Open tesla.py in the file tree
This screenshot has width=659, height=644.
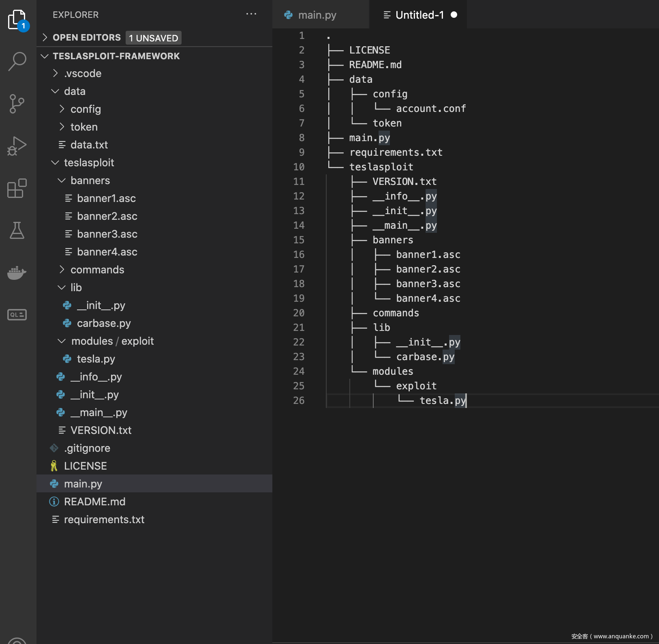coord(96,359)
